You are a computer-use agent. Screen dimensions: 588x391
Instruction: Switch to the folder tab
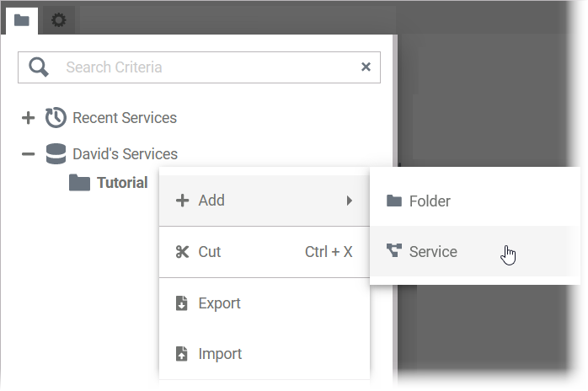[21, 19]
